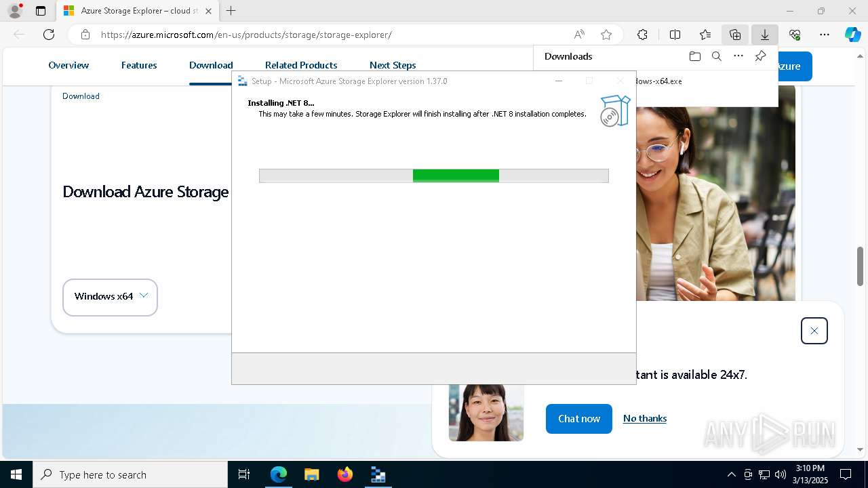868x488 pixels.
Task: Add this page to favorites
Action: pos(606,35)
